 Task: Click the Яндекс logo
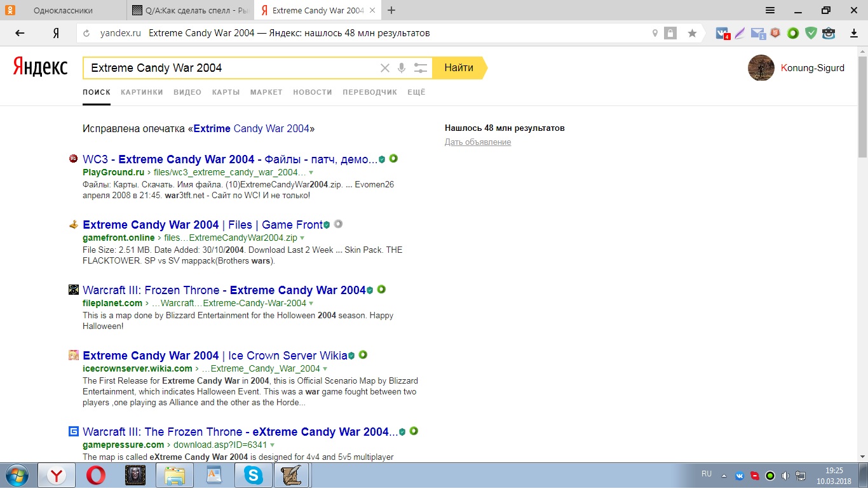point(41,67)
